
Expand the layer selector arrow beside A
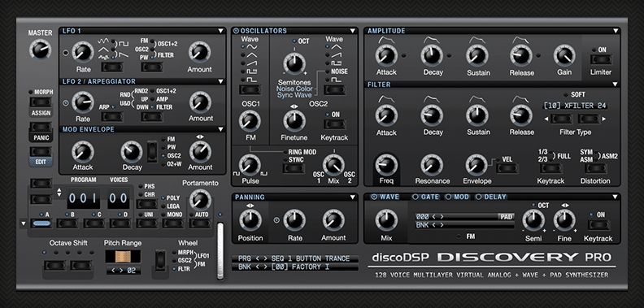click(24, 223)
